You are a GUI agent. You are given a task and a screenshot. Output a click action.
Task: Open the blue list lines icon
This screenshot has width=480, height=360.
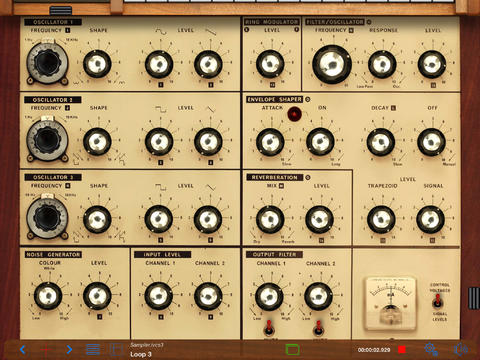point(93,349)
